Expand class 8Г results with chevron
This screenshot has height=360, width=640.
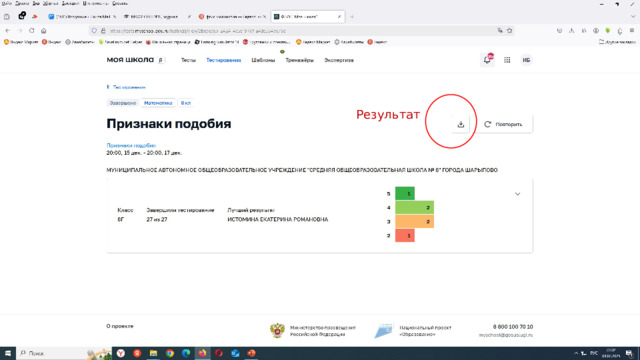point(517,194)
